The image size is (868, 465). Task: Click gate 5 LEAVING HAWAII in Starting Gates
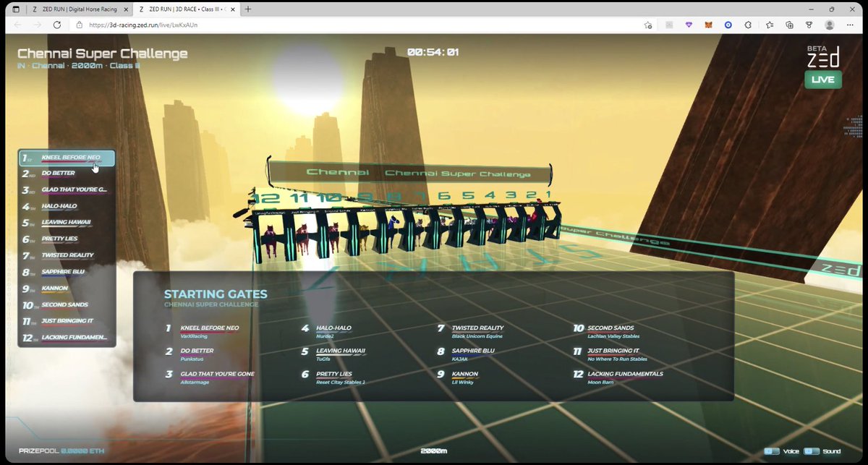[x=333, y=354]
